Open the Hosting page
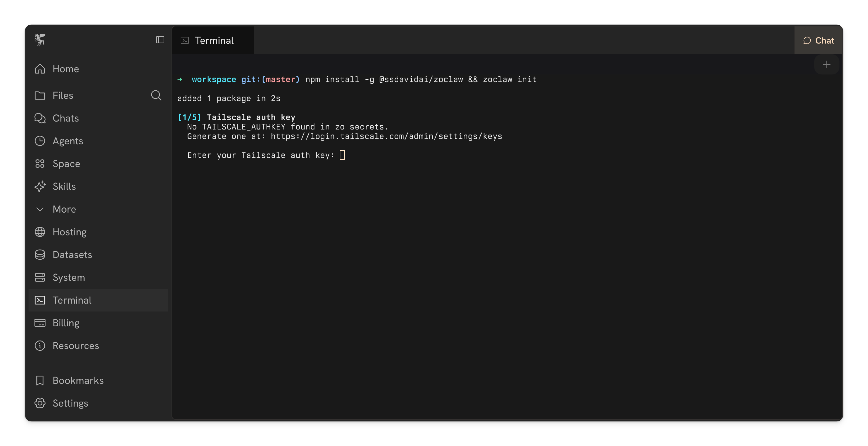The image size is (868, 446). (69, 232)
